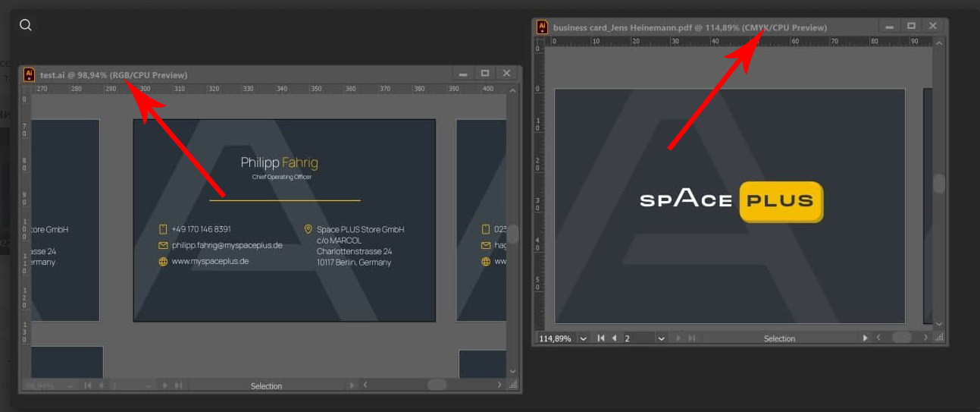Click horizontal scroll right arrow in test.ai window

(499, 385)
